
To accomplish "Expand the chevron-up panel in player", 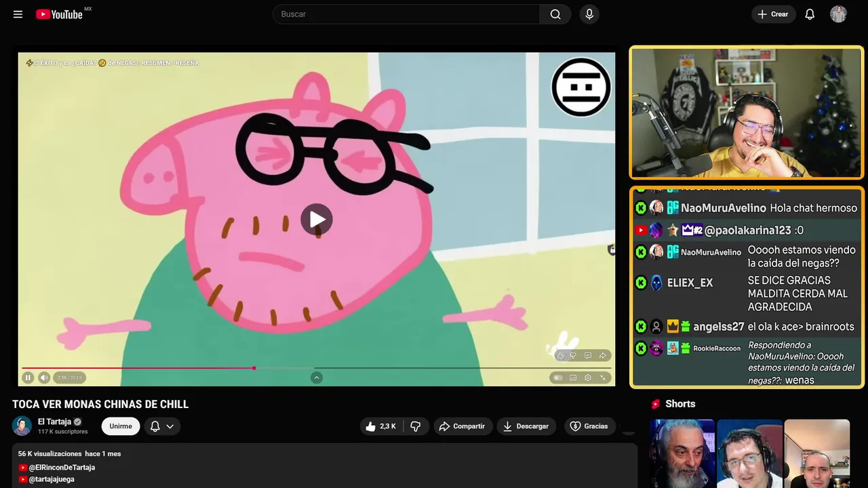I will tap(316, 378).
